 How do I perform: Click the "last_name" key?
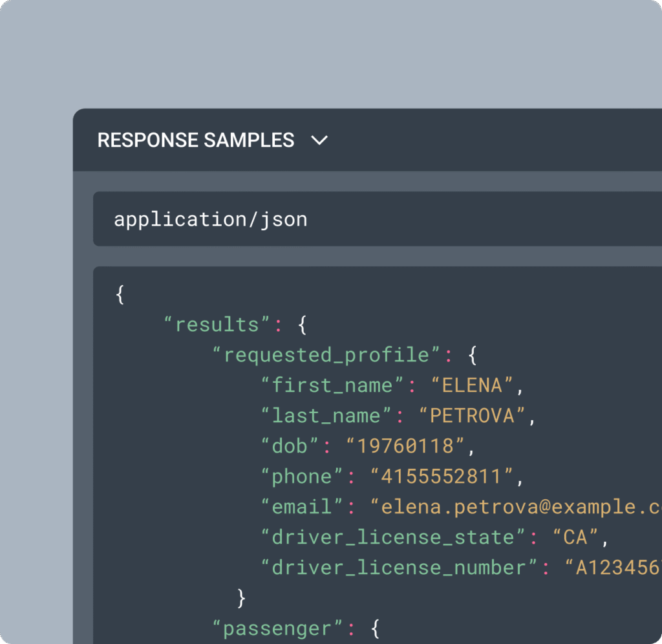coord(326,416)
